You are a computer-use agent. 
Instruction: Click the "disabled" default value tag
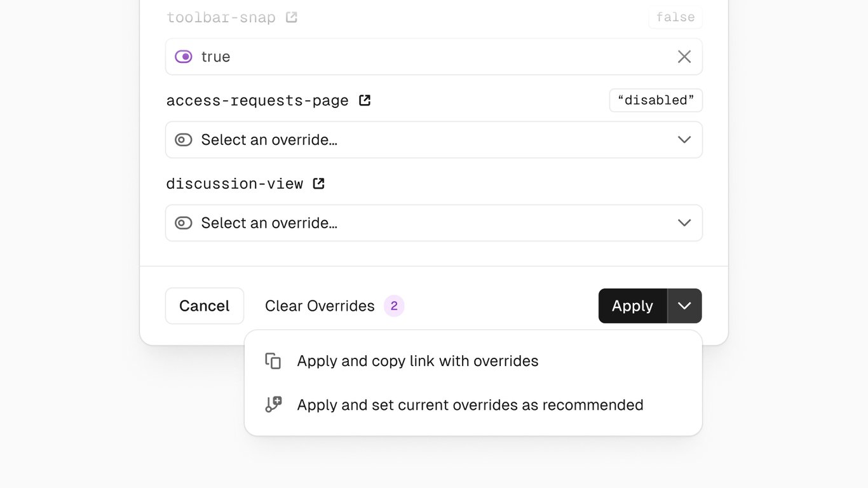(x=656, y=100)
